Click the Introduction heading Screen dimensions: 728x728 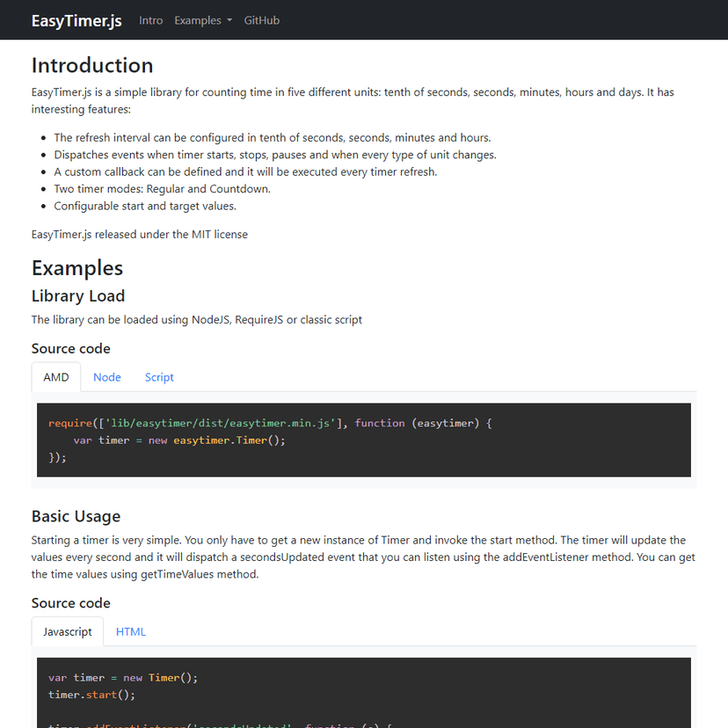(92, 65)
